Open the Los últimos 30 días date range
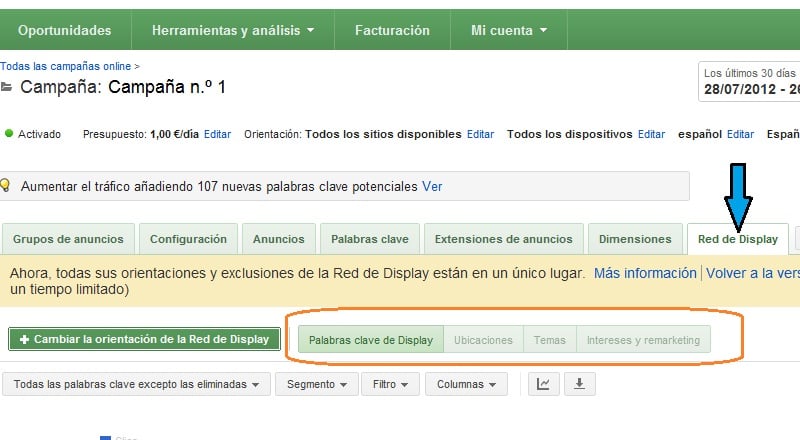This screenshot has height=440, width=800. (749, 81)
